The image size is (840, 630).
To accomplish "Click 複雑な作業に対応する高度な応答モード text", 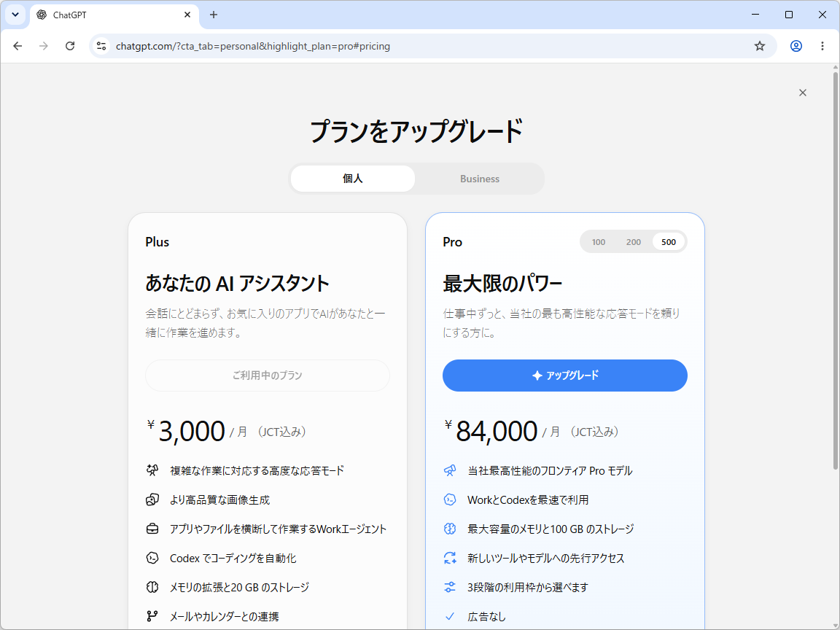I will point(257,471).
